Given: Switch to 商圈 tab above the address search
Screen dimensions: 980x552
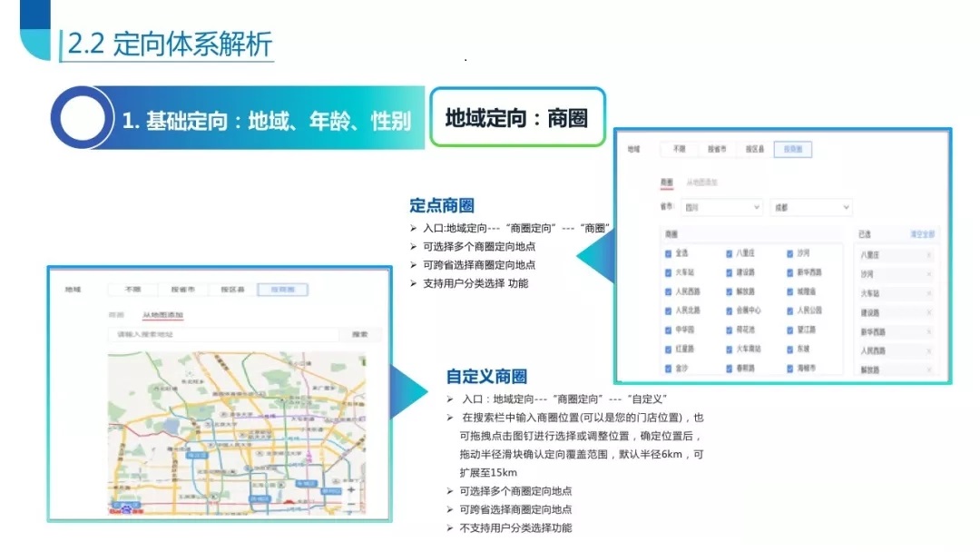Looking at the screenshot, I should tap(116, 315).
